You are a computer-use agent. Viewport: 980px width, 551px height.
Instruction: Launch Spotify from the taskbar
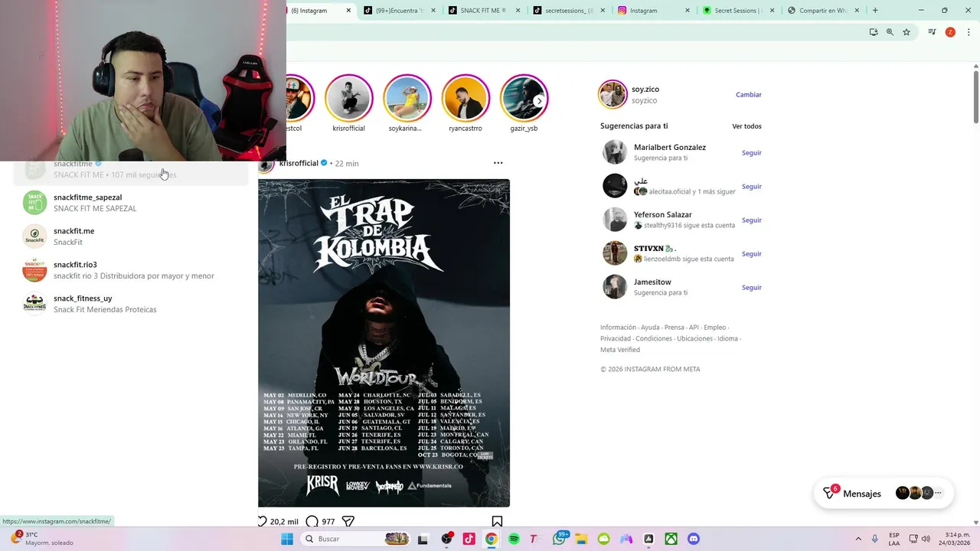point(514,539)
